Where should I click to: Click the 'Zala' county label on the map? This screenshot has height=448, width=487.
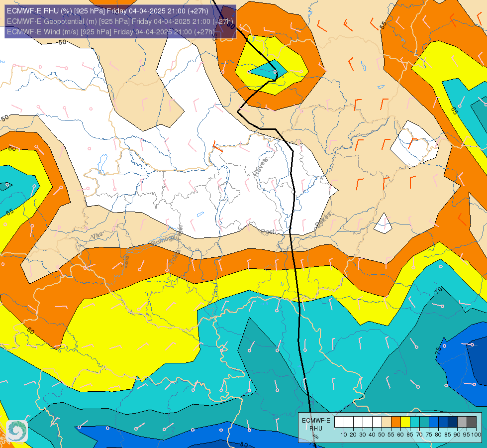click(x=126, y=261)
